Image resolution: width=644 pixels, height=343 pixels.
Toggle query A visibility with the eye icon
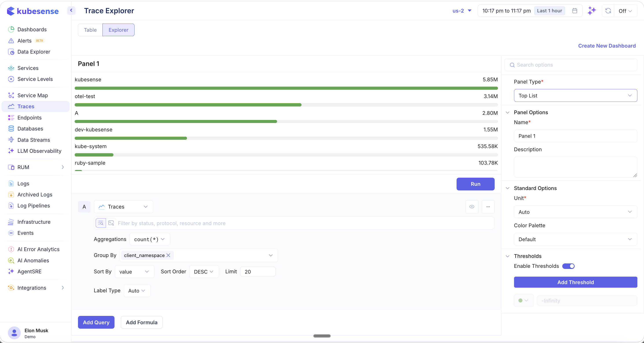(x=472, y=207)
